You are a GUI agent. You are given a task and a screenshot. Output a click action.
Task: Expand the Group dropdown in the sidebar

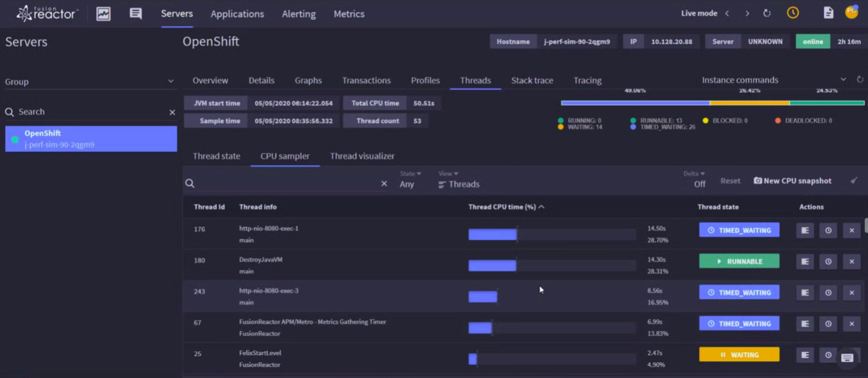[x=90, y=82]
